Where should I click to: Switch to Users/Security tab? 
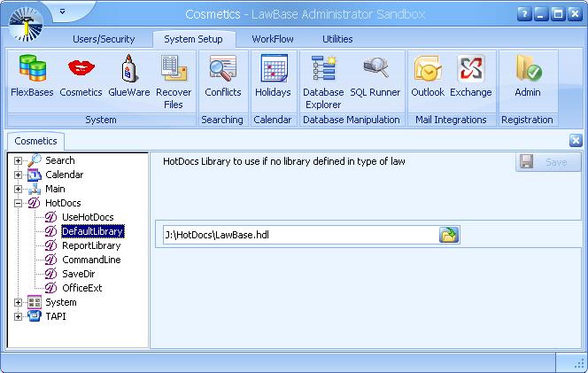pyautogui.click(x=104, y=39)
